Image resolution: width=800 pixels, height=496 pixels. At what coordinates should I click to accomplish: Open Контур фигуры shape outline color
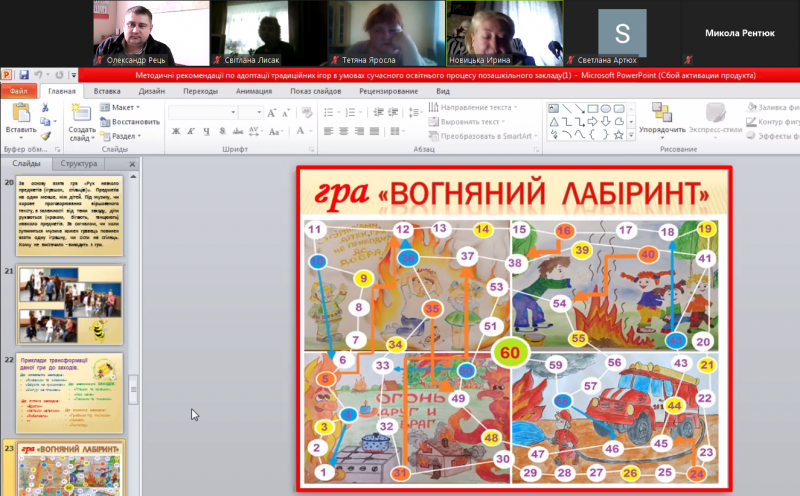click(773, 121)
